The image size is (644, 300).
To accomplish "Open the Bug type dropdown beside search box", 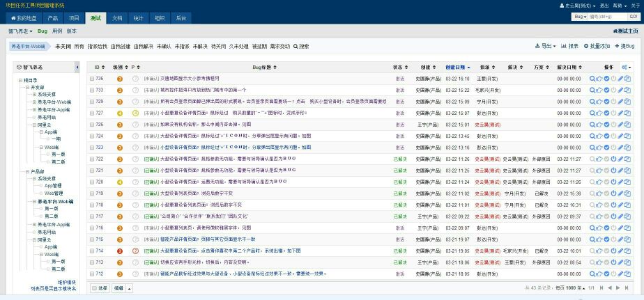I will (578, 16).
